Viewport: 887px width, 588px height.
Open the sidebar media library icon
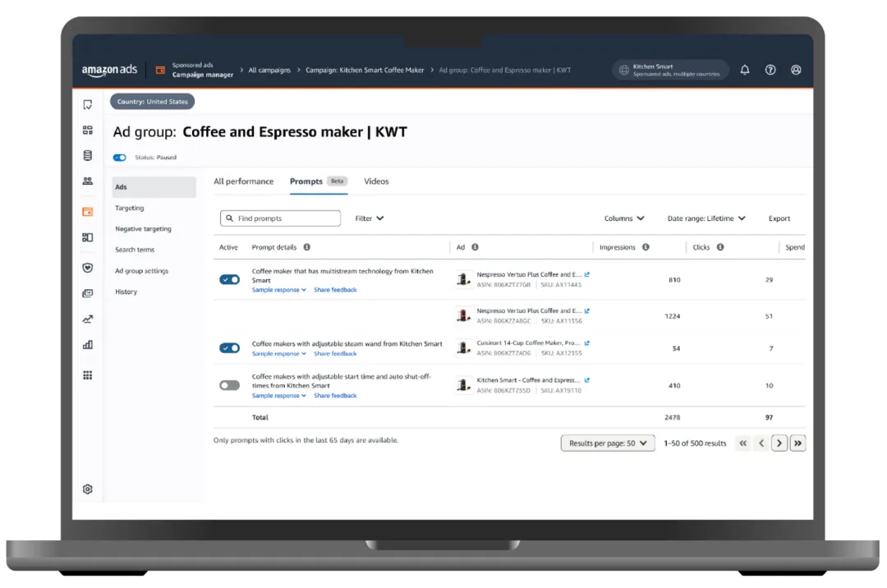point(88,293)
